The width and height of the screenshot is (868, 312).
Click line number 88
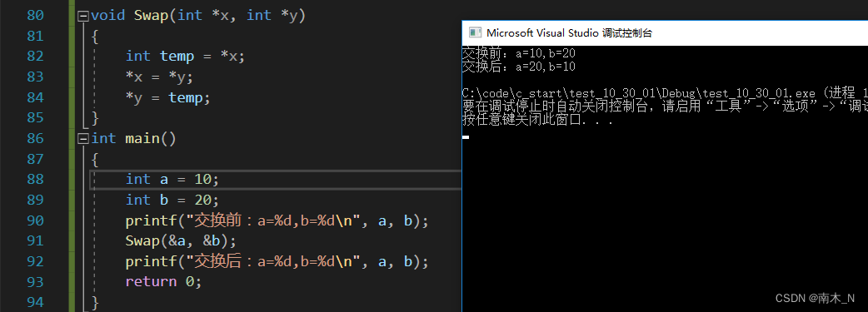pos(35,179)
